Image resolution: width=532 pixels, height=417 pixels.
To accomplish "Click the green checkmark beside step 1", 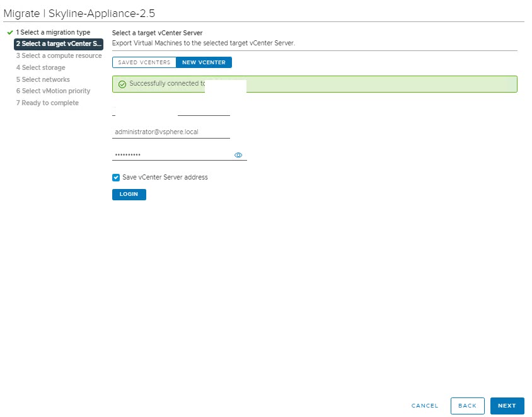I will pos(9,32).
